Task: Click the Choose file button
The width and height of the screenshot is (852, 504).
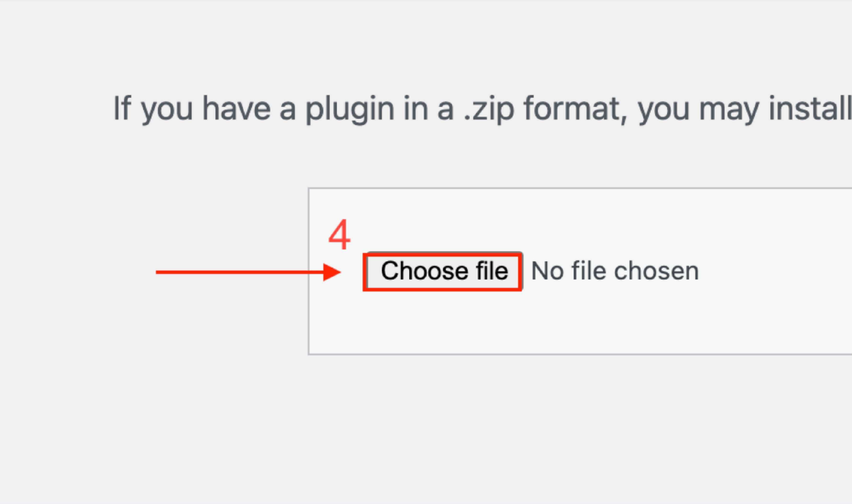Action: (443, 271)
